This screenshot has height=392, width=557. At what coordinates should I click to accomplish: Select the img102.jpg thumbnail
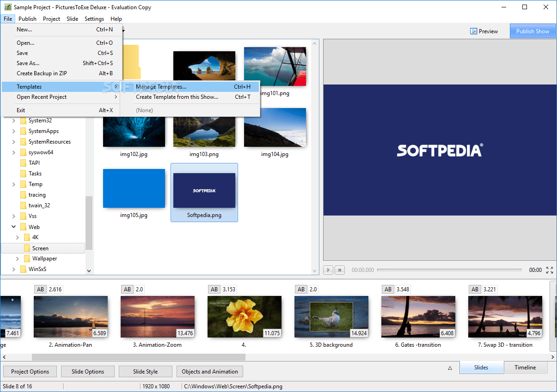pyautogui.click(x=134, y=133)
